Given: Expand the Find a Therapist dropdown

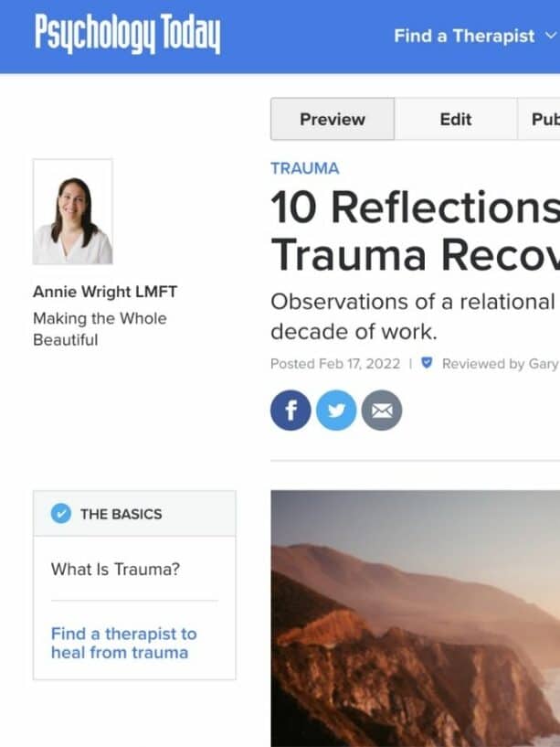Looking at the screenshot, I should (475, 37).
